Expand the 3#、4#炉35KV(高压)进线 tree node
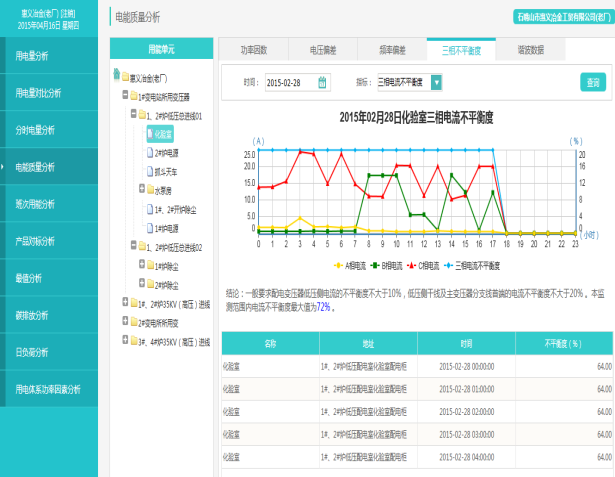 [x=123, y=340]
